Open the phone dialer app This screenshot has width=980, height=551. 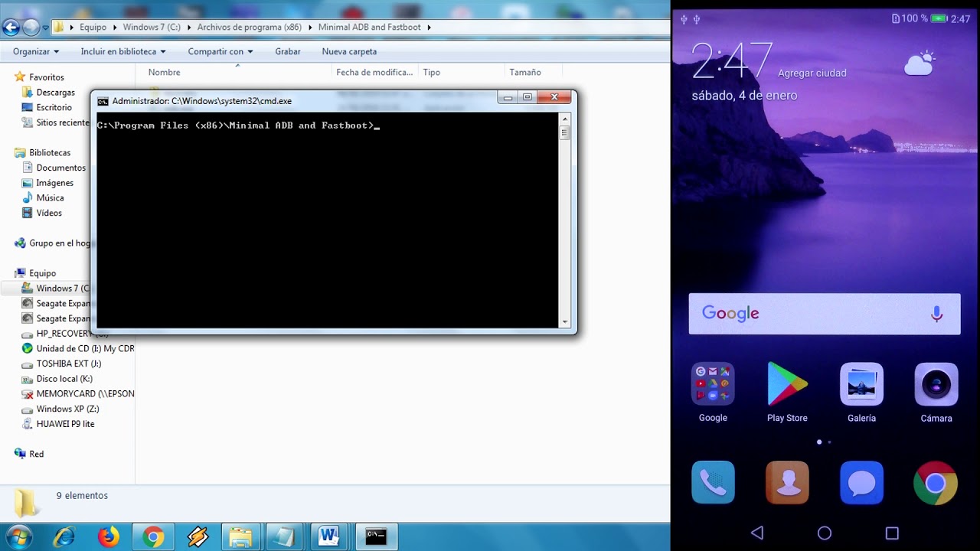(x=713, y=482)
